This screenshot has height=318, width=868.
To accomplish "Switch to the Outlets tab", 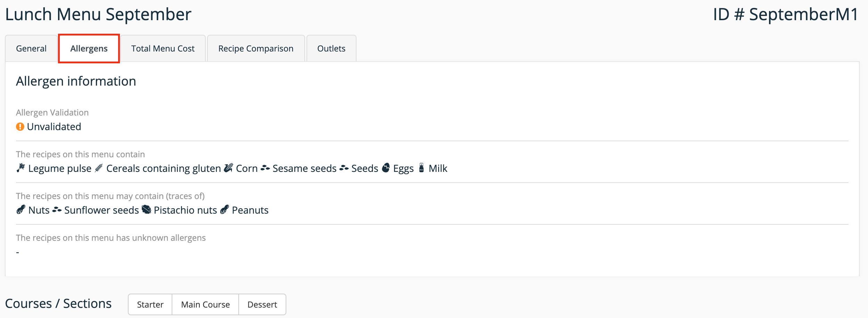I will point(331,48).
